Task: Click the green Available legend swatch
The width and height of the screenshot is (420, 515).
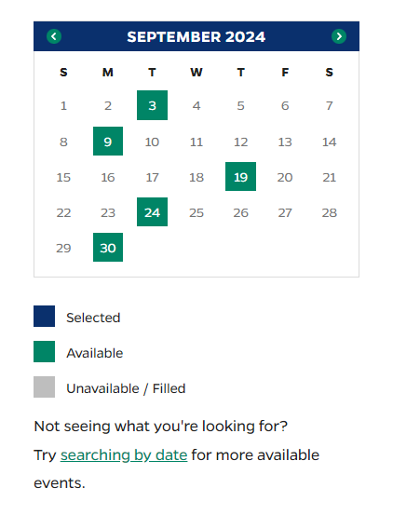Action: click(44, 351)
